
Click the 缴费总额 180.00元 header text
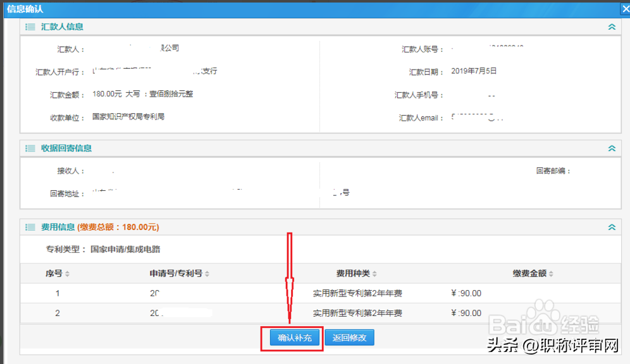click(118, 227)
